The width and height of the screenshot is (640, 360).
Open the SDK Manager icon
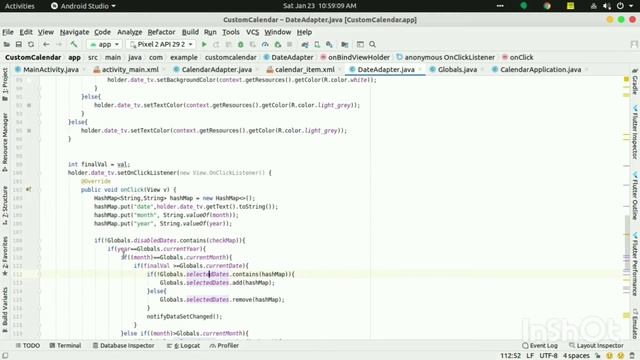tap(329, 44)
